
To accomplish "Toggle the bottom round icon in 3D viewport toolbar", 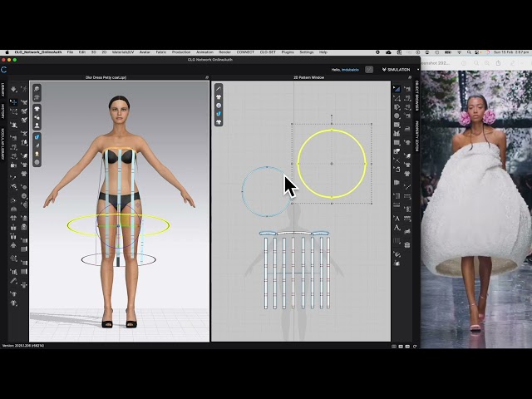I will (37, 162).
